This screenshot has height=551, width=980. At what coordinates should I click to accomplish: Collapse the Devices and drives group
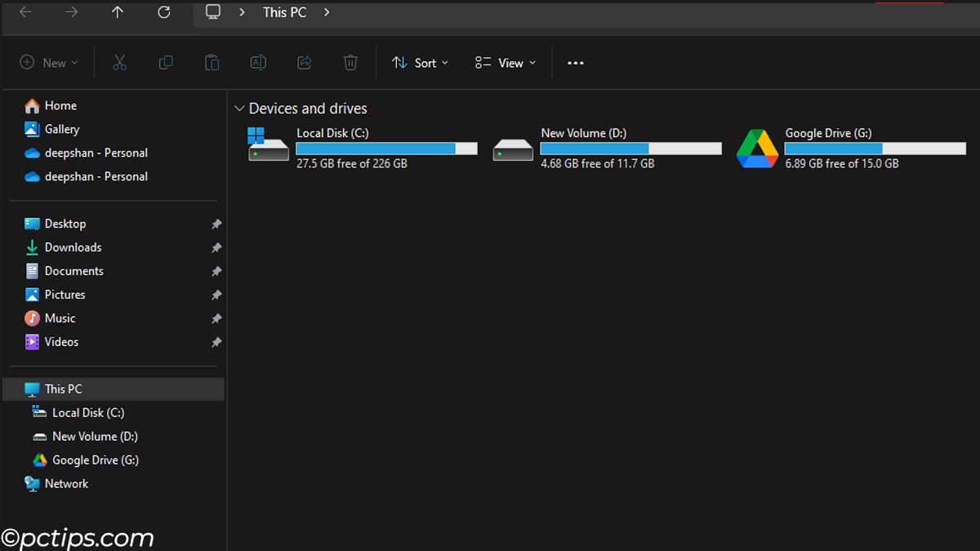(x=239, y=109)
